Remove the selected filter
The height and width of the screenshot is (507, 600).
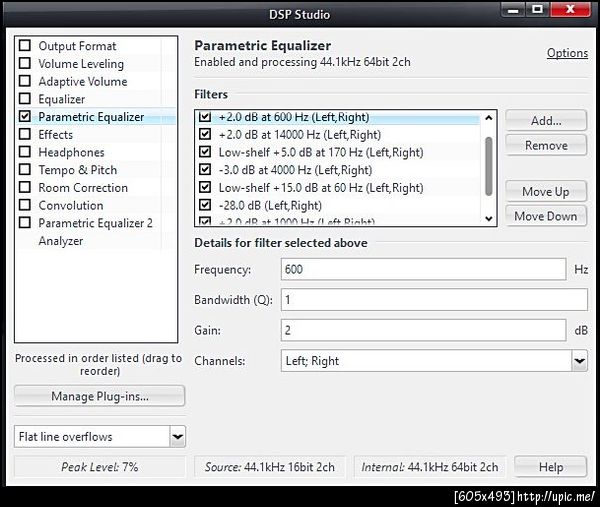pyautogui.click(x=546, y=145)
